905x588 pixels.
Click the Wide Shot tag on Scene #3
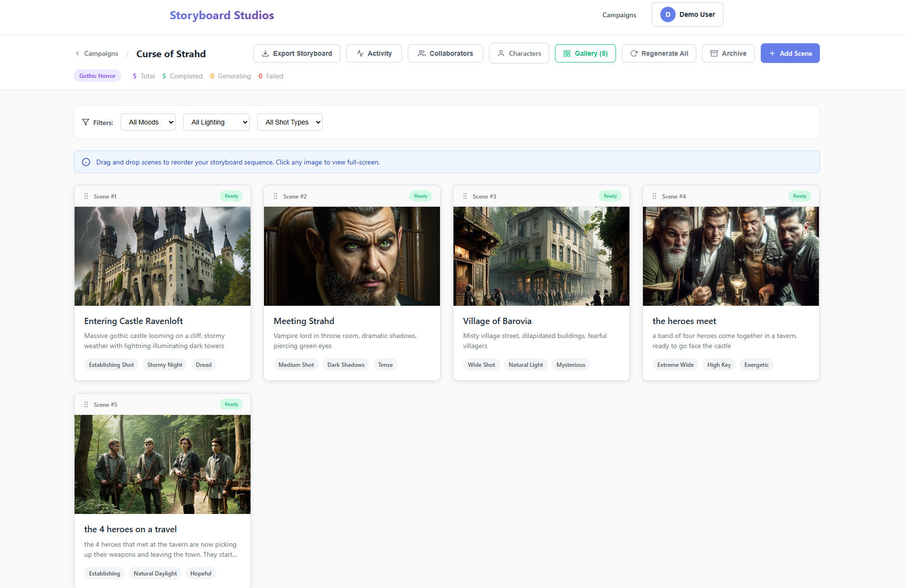click(x=481, y=365)
